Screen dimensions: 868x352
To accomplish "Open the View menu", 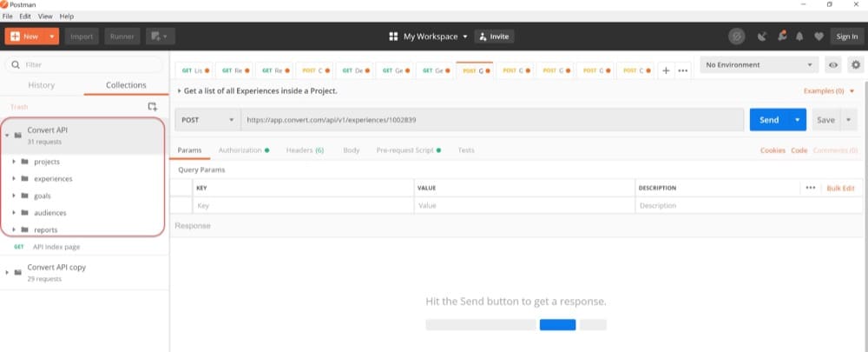I will tap(45, 17).
